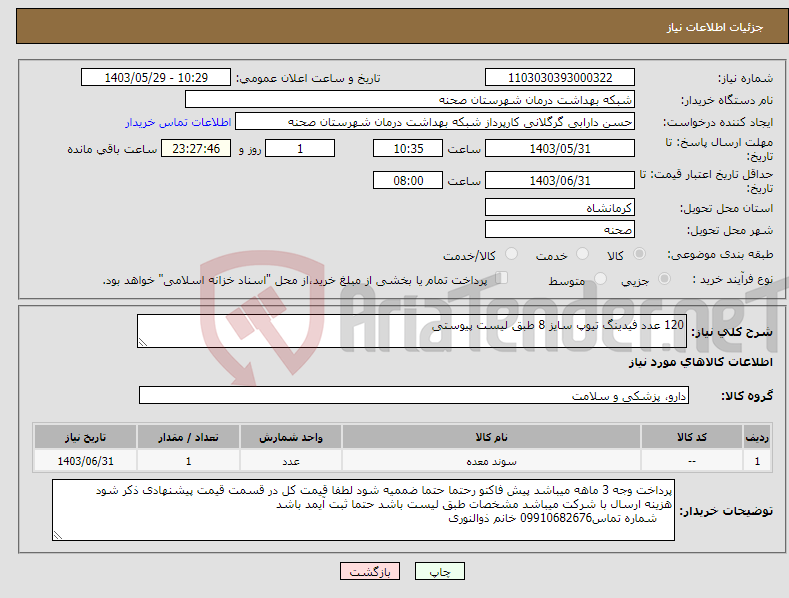Click the need number field 1103030393000322

[x=560, y=78]
